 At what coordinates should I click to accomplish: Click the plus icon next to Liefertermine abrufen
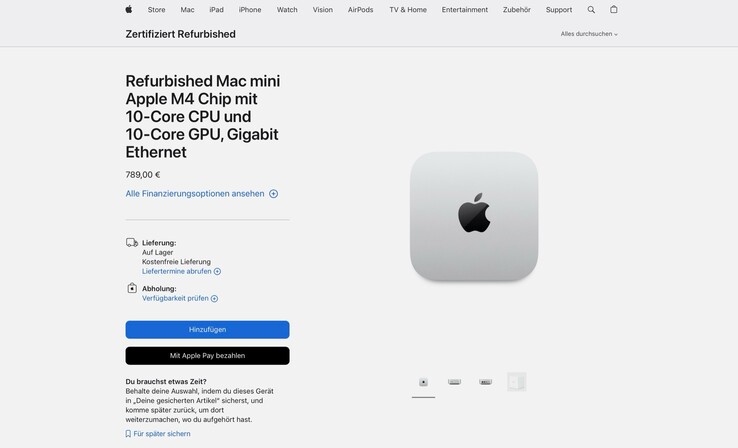click(x=217, y=272)
